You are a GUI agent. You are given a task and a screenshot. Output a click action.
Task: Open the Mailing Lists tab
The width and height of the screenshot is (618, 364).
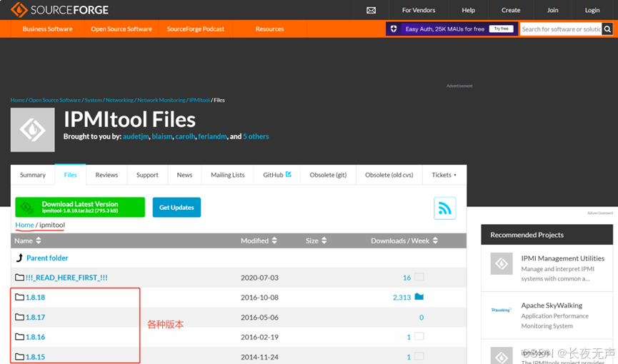pyautogui.click(x=228, y=175)
